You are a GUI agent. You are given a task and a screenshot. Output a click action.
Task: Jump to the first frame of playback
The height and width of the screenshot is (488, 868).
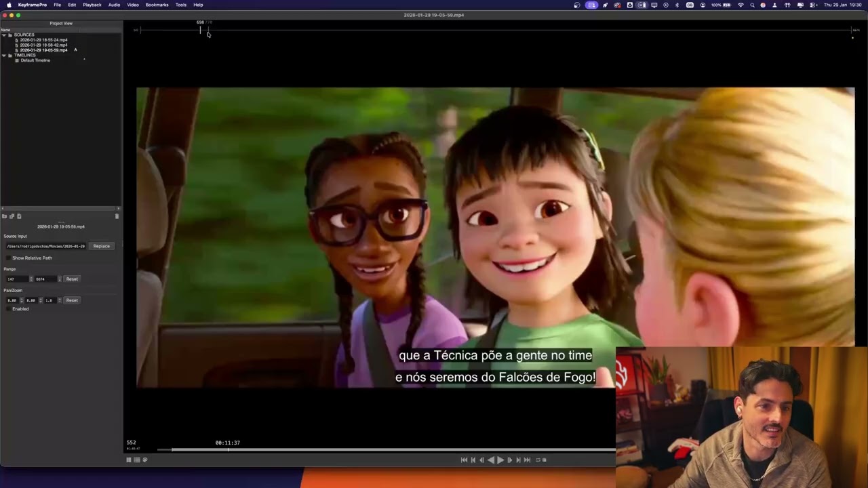pos(464,460)
